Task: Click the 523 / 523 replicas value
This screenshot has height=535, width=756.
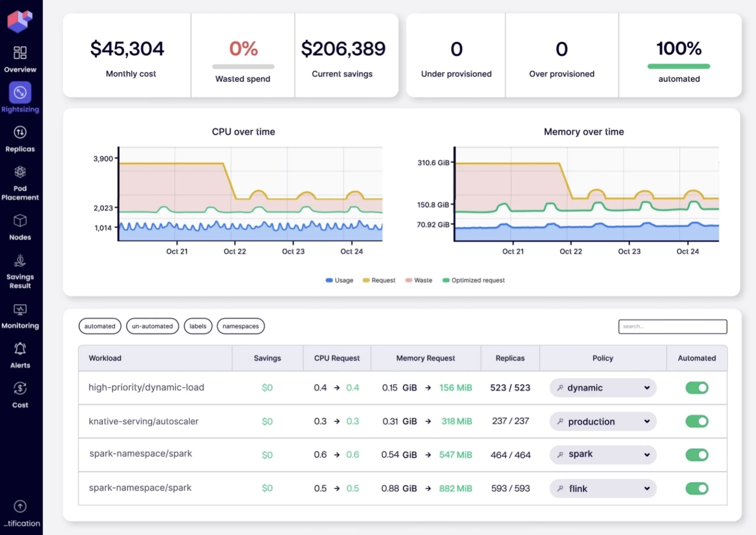Action: click(510, 387)
